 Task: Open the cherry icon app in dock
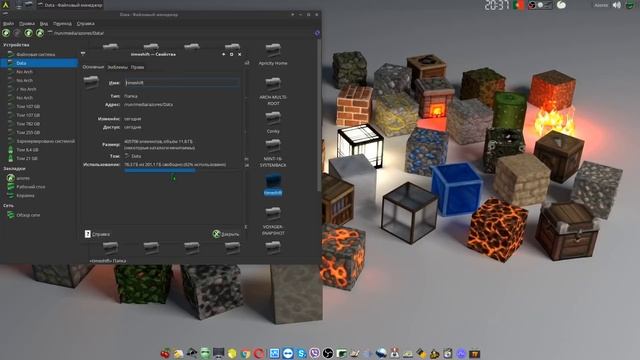(x=165, y=353)
